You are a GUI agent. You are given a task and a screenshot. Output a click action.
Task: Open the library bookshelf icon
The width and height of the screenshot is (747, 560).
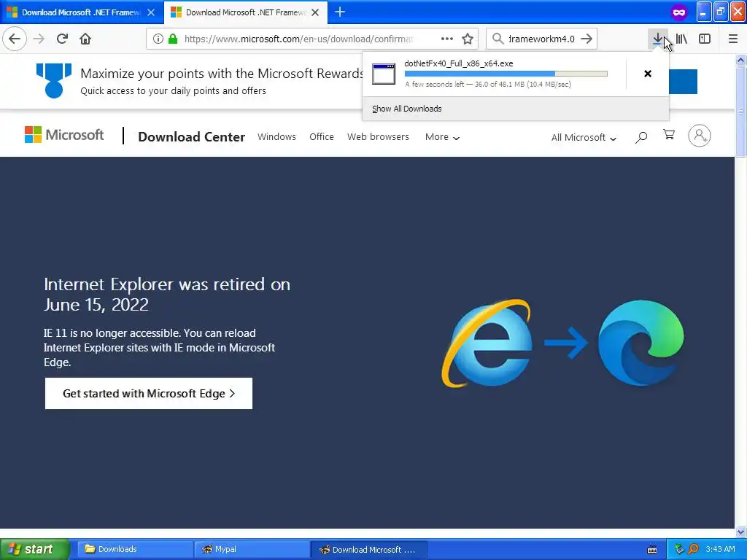pyautogui.click(x=681, y=39)
